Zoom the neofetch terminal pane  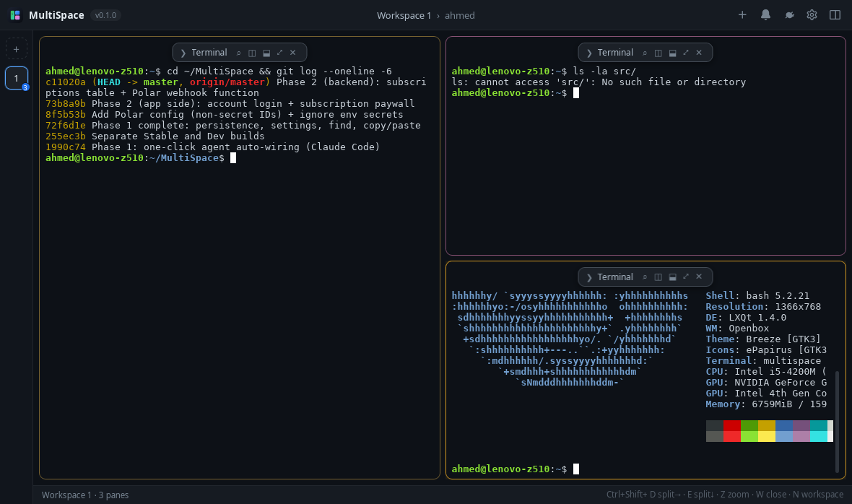(x=686, y=277)
